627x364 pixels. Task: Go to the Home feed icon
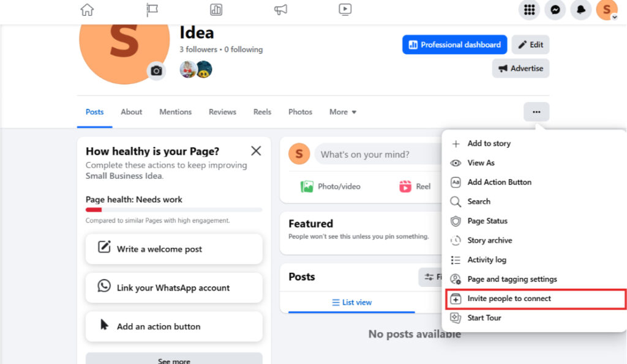point(87,10)
